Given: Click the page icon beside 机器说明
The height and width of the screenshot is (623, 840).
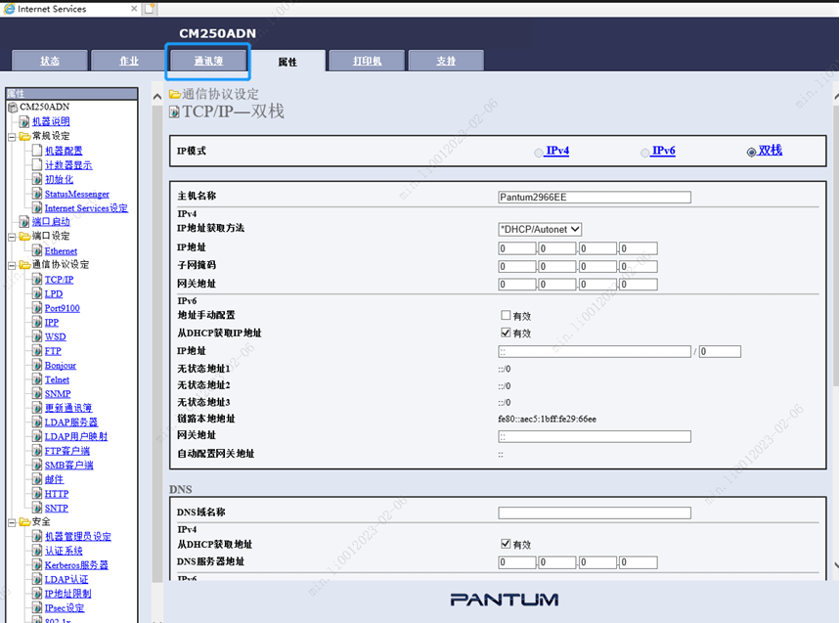Looking at the screenshot, I should [24, 121].
